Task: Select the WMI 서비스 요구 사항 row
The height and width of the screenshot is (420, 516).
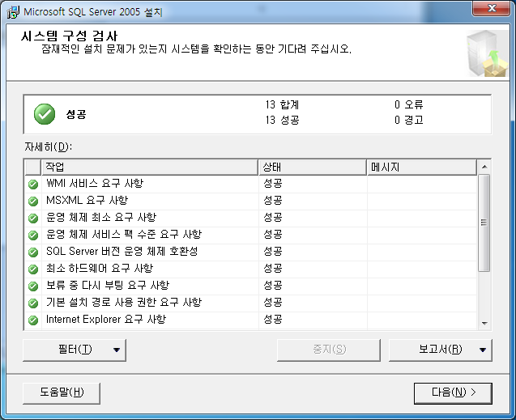Action: click(251, 184)
